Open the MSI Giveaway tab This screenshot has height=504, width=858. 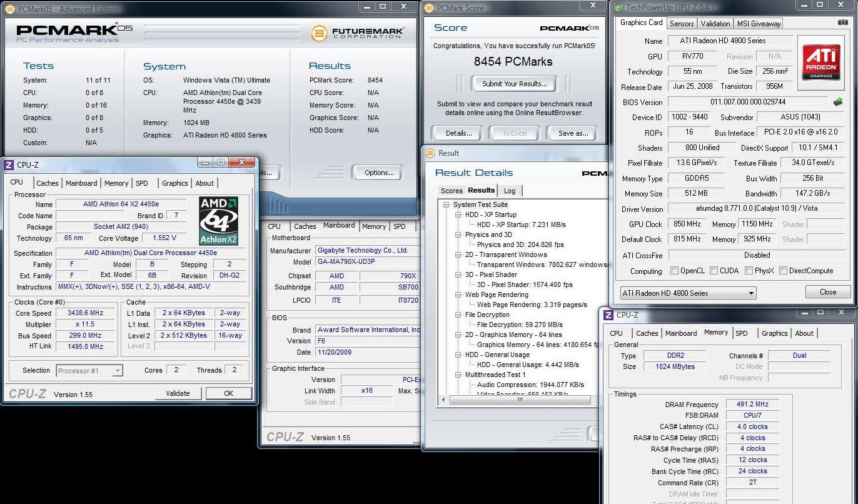[759, 24]
